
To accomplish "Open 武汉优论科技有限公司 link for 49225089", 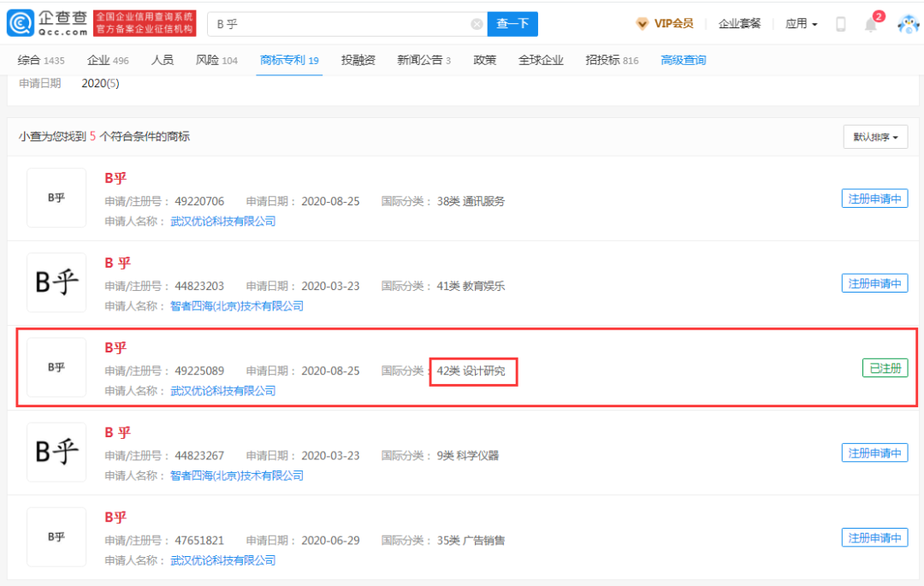I will [x=222, y=391].
